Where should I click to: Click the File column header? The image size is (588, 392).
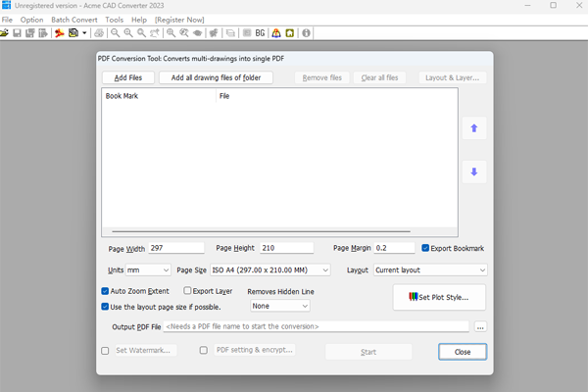(x=337, y=96)
